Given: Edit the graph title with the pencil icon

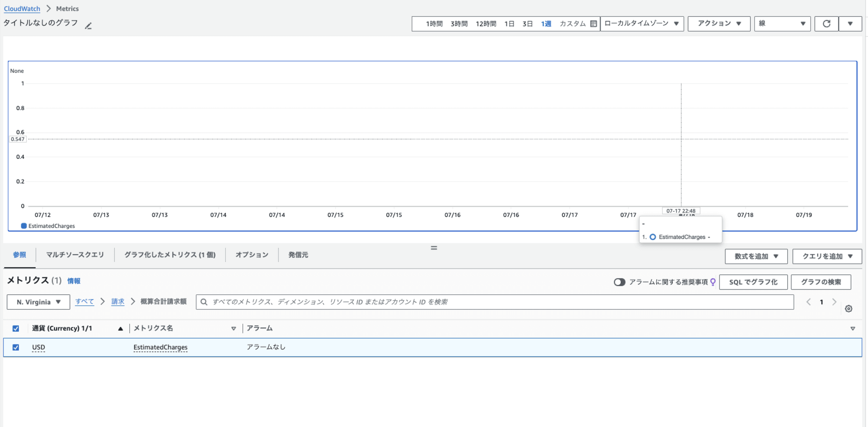Looking at the screenshot, I should pos(89,26).
